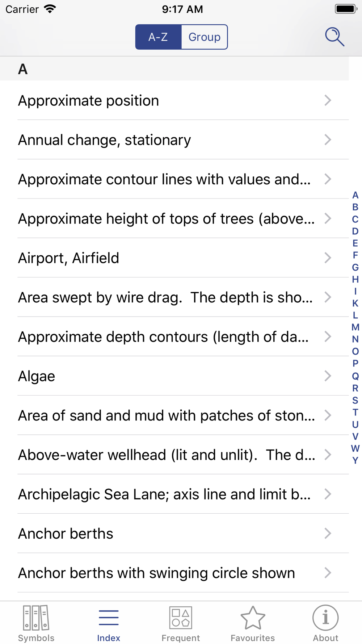Expand the Approximate position entry chevron
Image resolution: width=362 pixels, height=644 pixels.
point(328,100)
